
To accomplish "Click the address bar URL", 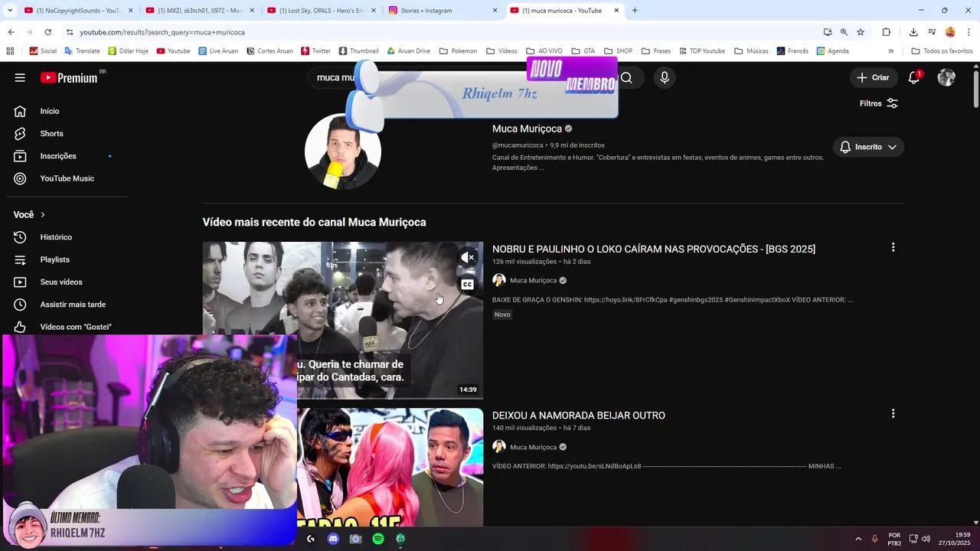I will [x=162, y=32].
